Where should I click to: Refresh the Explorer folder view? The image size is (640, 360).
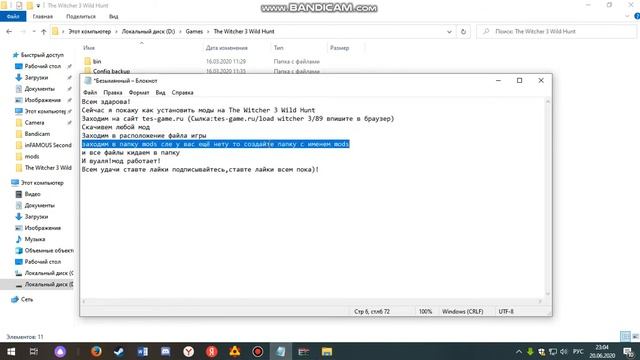463,31
